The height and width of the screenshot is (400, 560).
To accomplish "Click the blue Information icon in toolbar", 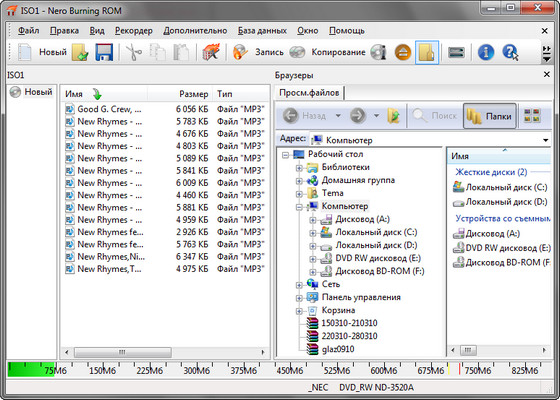I will tap(486, 52).
